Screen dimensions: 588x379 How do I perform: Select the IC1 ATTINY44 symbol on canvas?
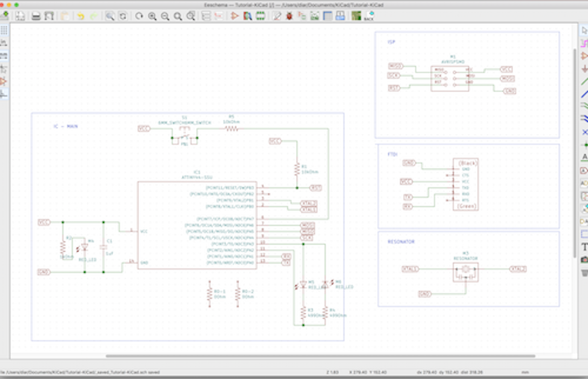196,225
